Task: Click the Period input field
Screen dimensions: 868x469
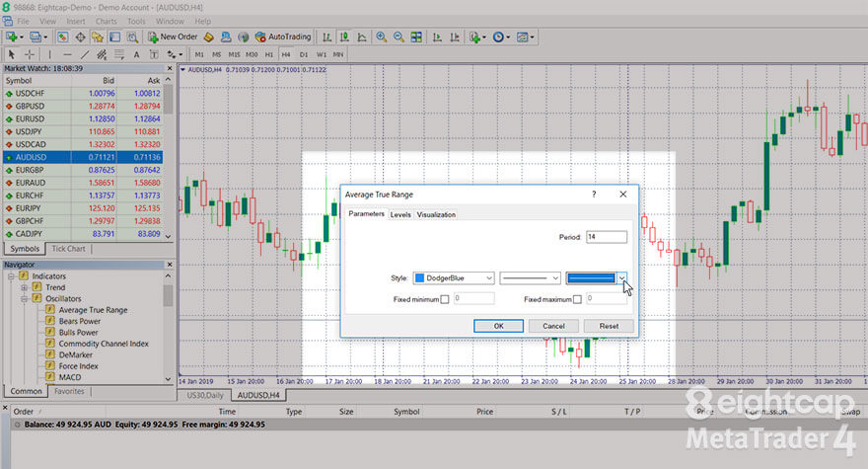Action: [x=607, y=237]
